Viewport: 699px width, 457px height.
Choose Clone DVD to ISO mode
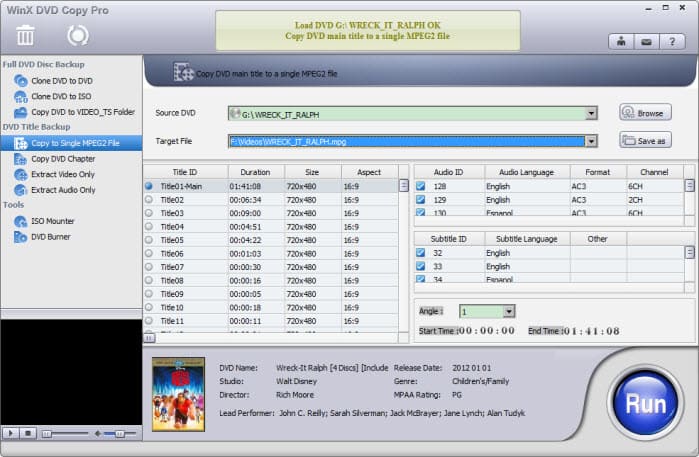tap(61, 96)
